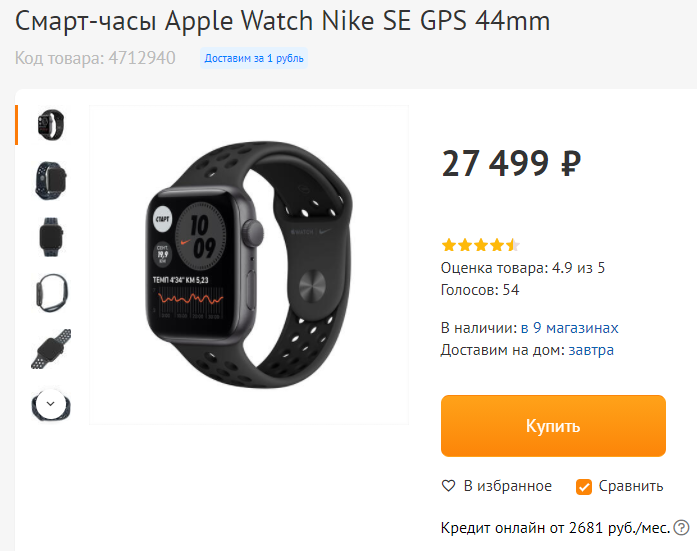The width and height of the screenshot is (697, 551).
Task: Click the Сравнить label text
Action: [631, 486]
